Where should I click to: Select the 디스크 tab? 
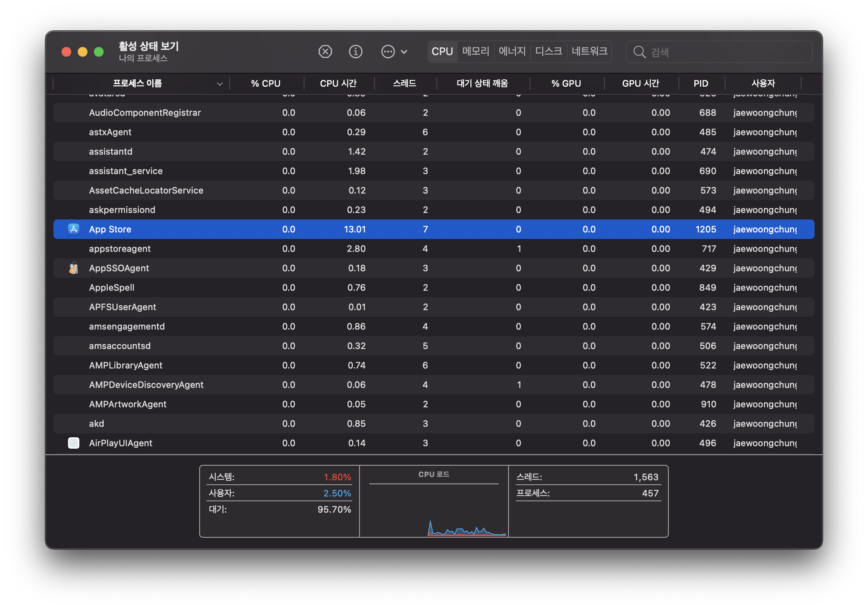(549, 51)
